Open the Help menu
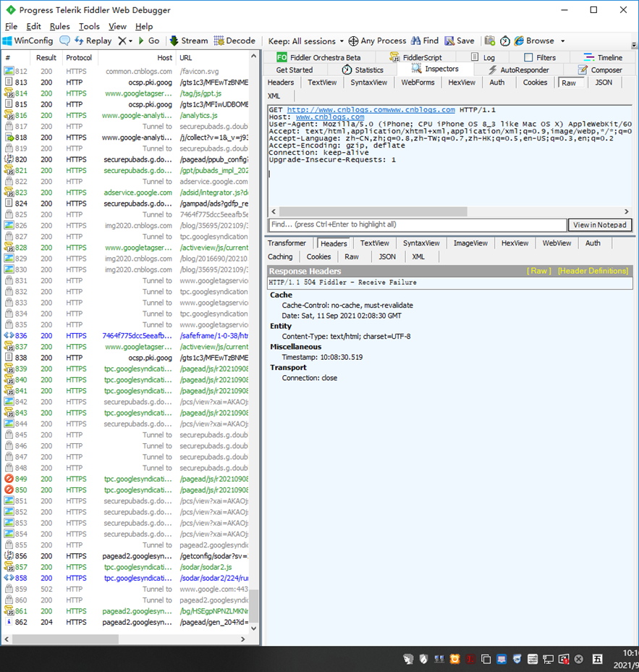This screenshot has width=639, height=672. point(144,26)
